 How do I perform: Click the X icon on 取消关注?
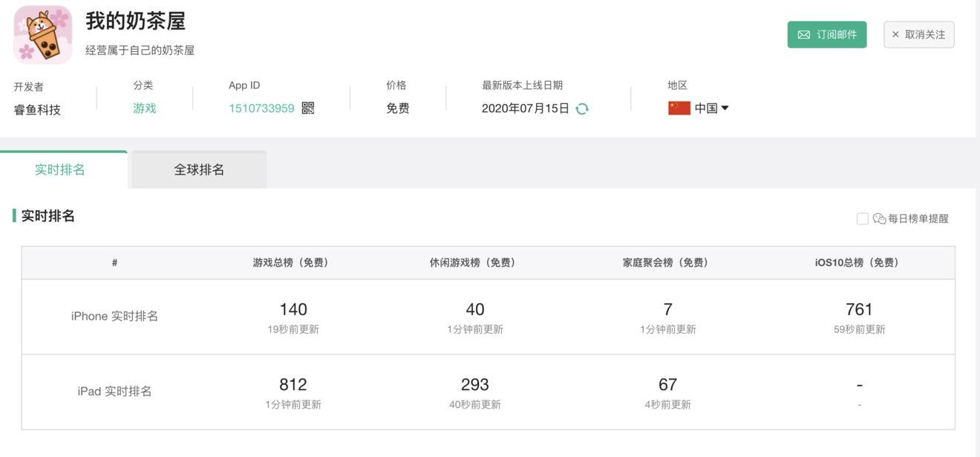[895, 35]
